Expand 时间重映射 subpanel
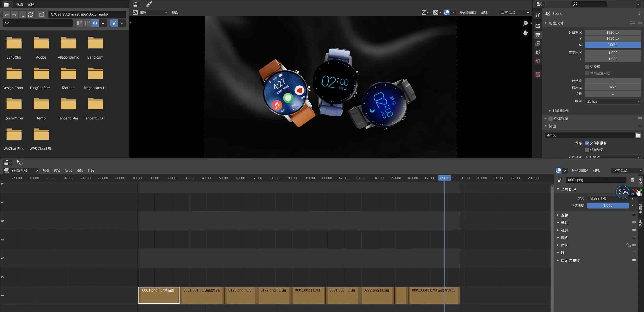This screenshot has width=644, height=312. pos(559,111)
